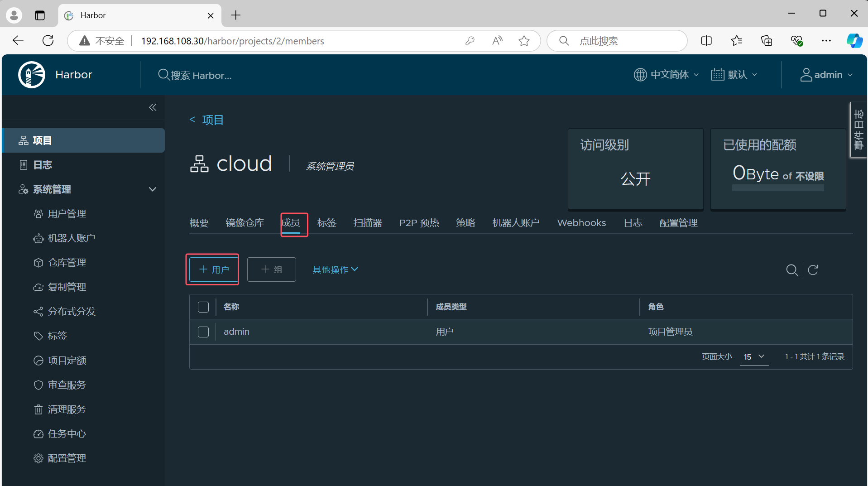This screenshot has width=868, height=486.
Task: Open browser settings ellipsis menu
Action: pyautogui.click(x=826, y=41)
